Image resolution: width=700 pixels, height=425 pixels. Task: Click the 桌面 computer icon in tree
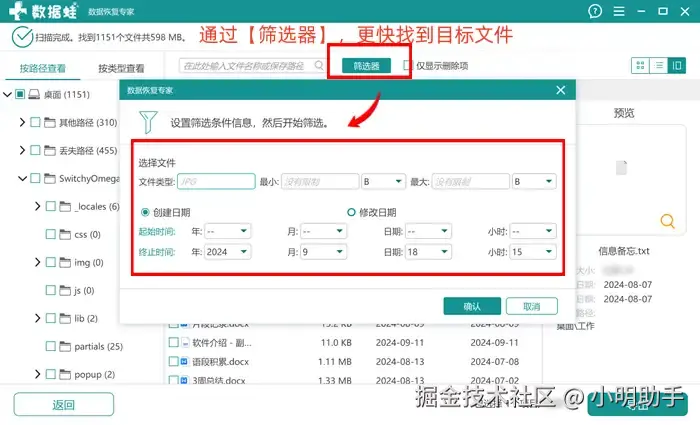(34, 94)
